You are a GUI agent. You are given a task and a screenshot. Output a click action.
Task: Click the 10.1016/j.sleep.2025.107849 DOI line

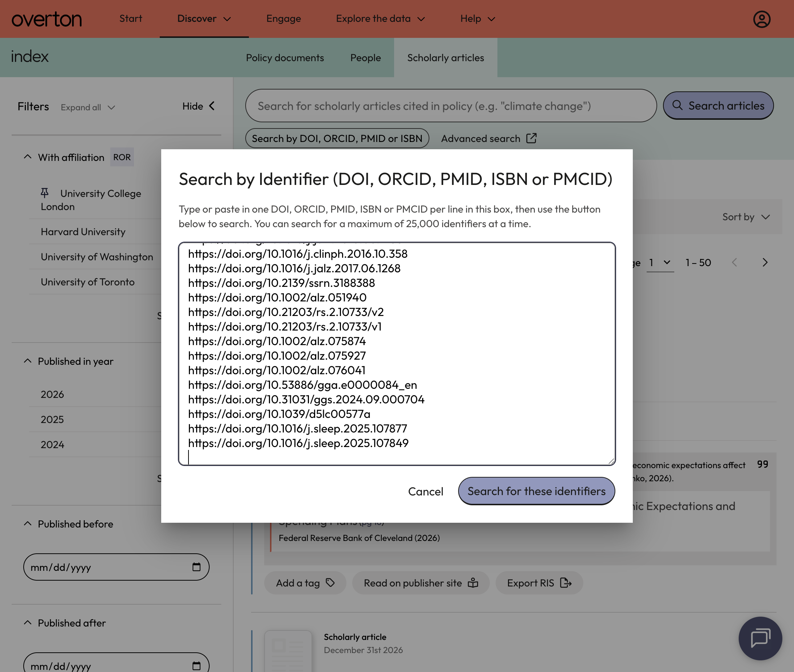click(298, 443)
